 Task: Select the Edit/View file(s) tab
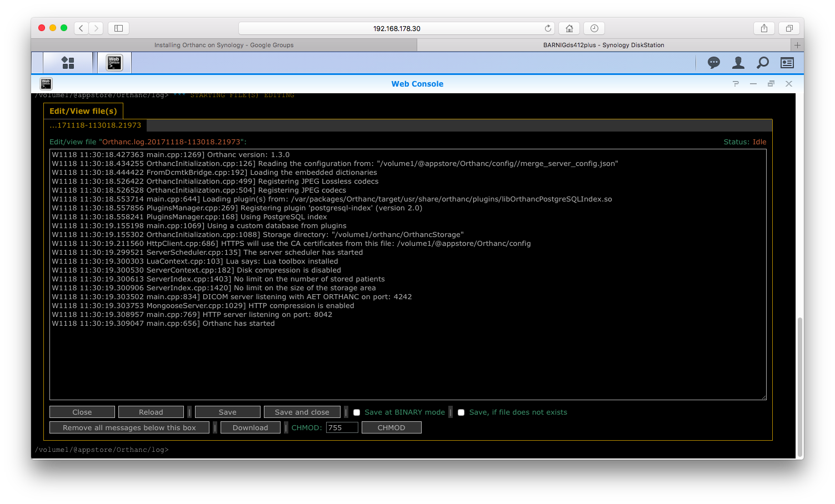tap(83, 111)
